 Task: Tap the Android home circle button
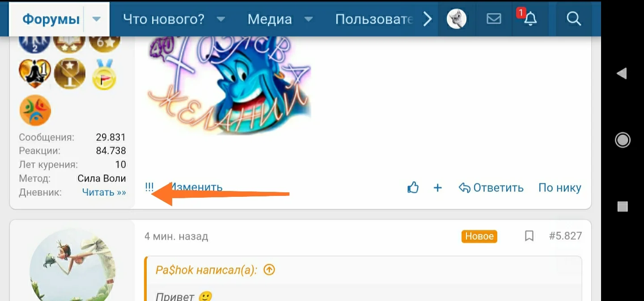623,140
